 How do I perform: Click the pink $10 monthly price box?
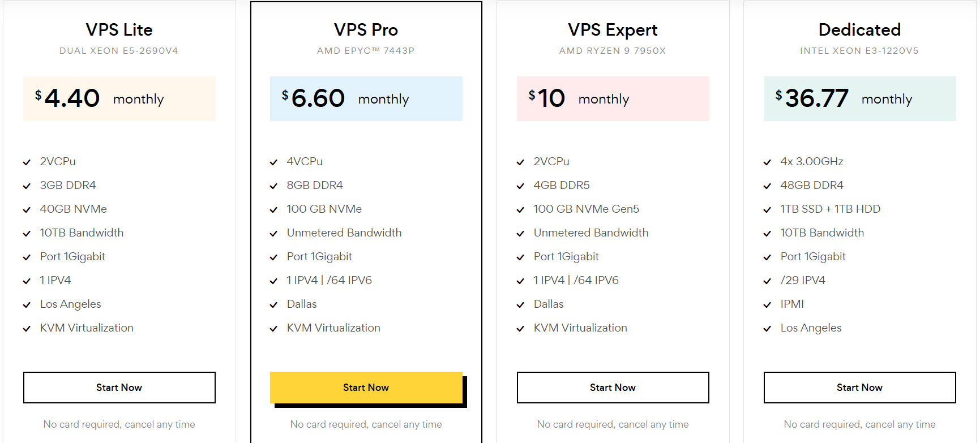[613, 98]
